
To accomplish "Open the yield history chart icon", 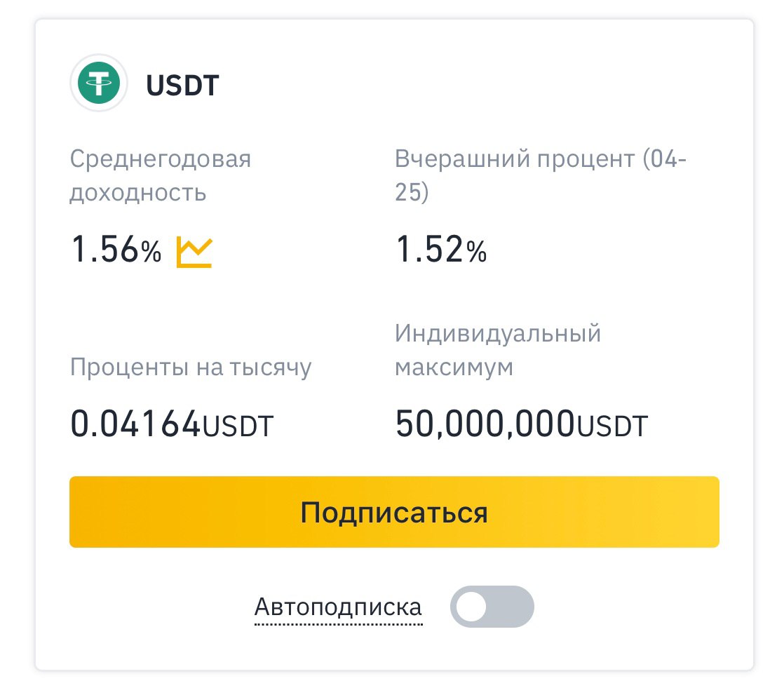I will tap(194, 252).
